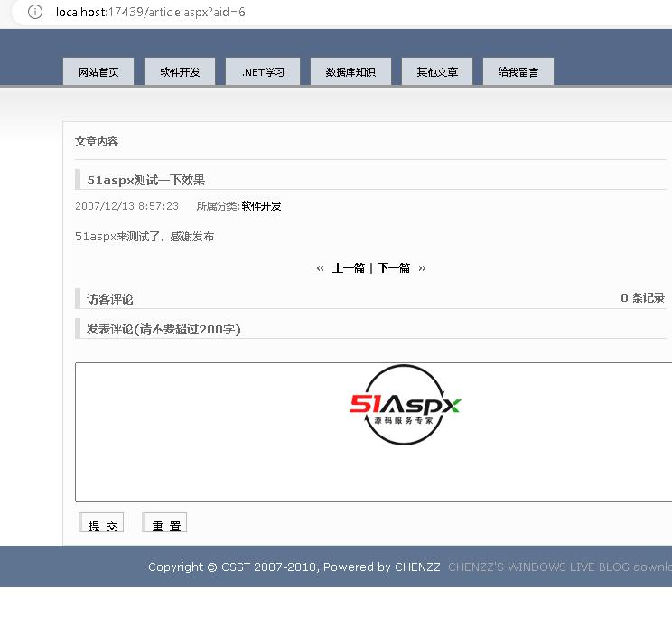Open the 网站首页 navigation tab

tap(98, 71)
